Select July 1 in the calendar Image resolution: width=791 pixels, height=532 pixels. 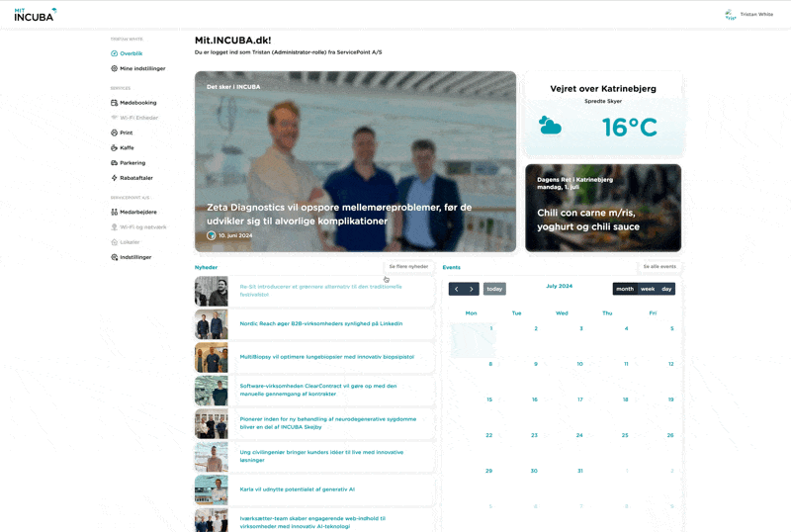pos(474,341)
